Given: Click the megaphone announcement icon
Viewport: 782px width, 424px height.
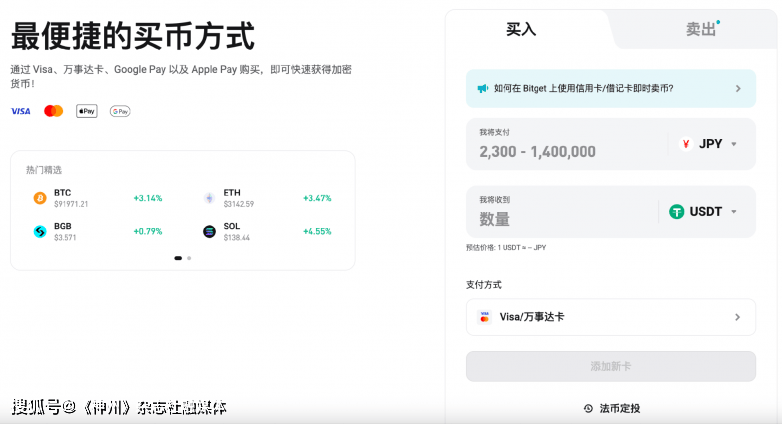Looking at the screenshot, I should (x=483, y=88).
